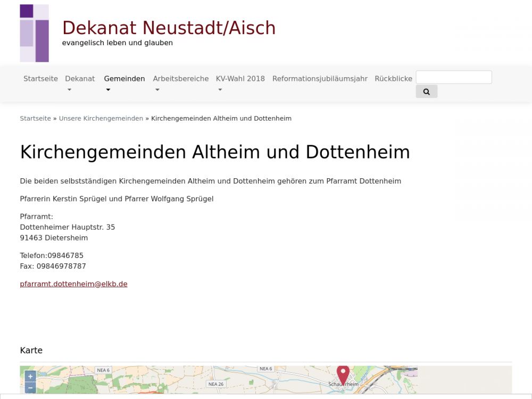Click the Karte section heading
The height and width of the screenshot is (399, 532).
pos(31,351)
